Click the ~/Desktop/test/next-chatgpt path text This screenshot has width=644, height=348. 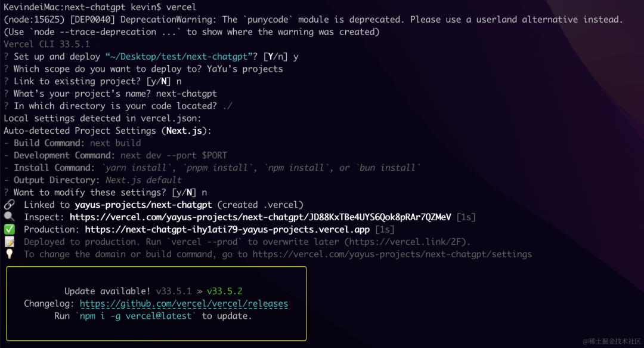coord(179,57)
